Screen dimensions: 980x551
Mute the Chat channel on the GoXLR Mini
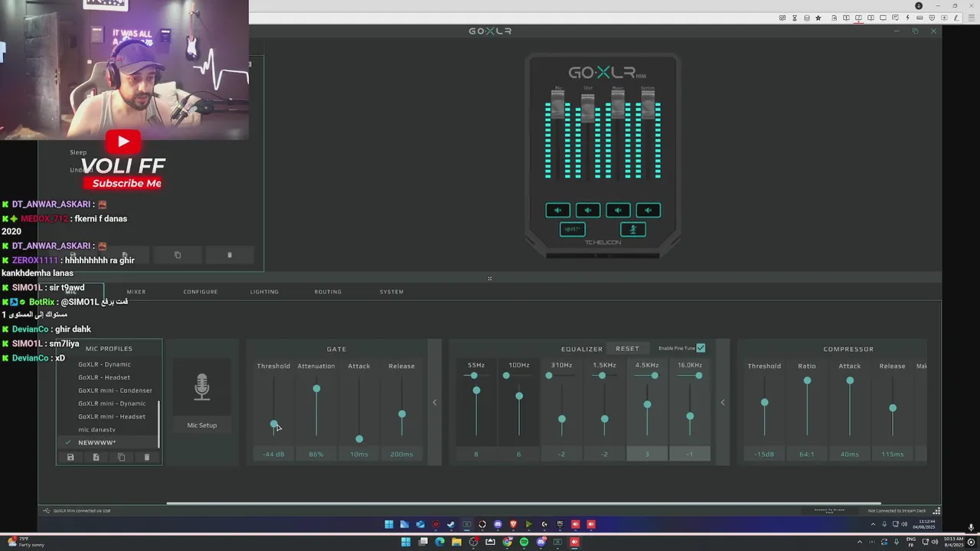[x=588, y=210]
